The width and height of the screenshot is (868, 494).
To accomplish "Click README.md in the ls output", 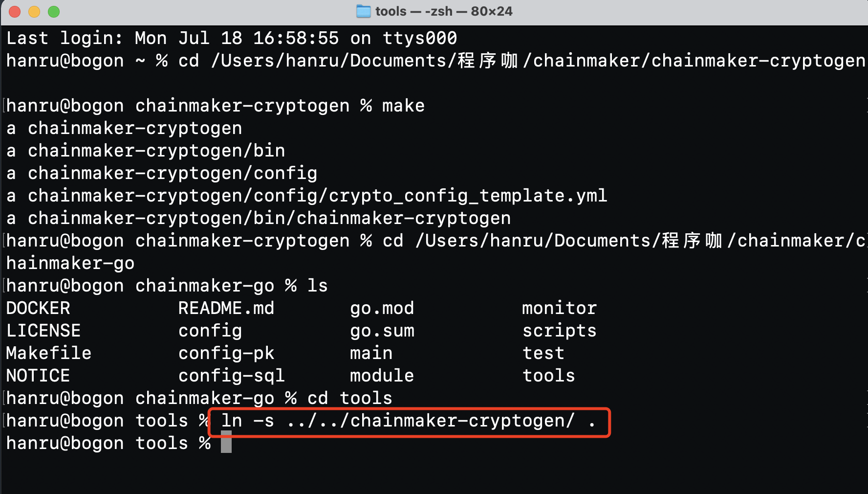I will click(226, 308).
